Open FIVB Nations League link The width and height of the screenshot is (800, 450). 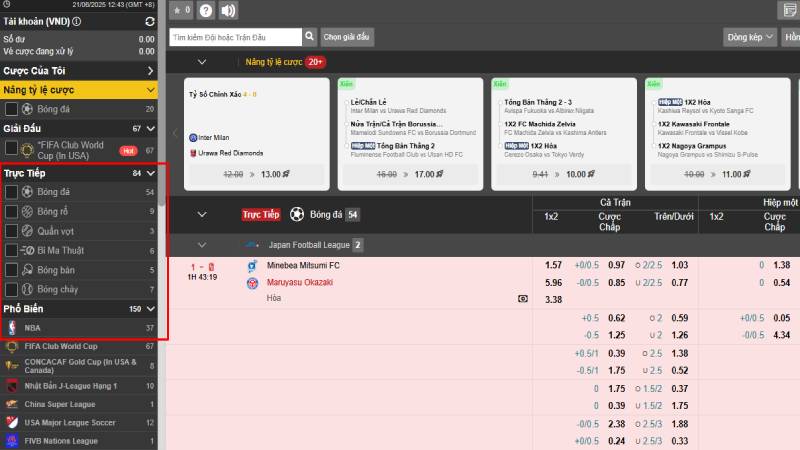click(x=61, y=441)
